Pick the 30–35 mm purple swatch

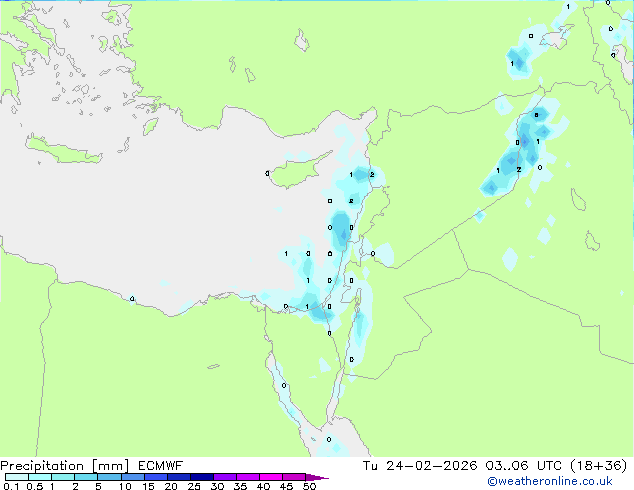point(225,477)
